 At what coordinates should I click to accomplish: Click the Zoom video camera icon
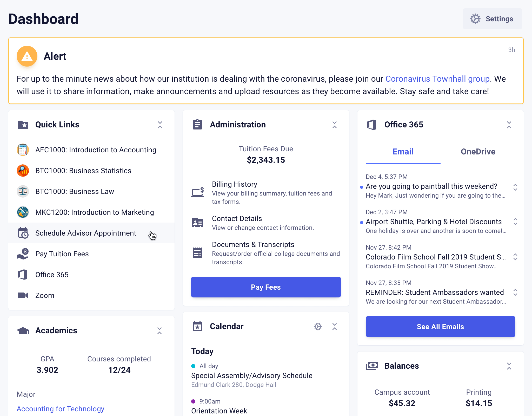point(23,295)
